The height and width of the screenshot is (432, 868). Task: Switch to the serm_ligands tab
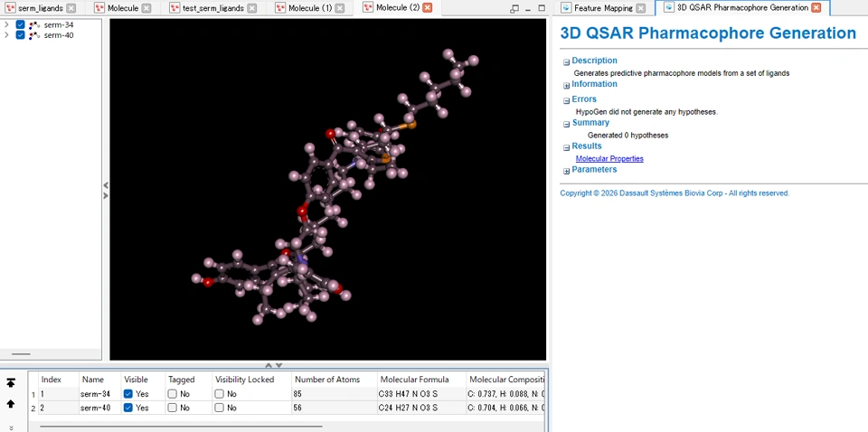41,8
